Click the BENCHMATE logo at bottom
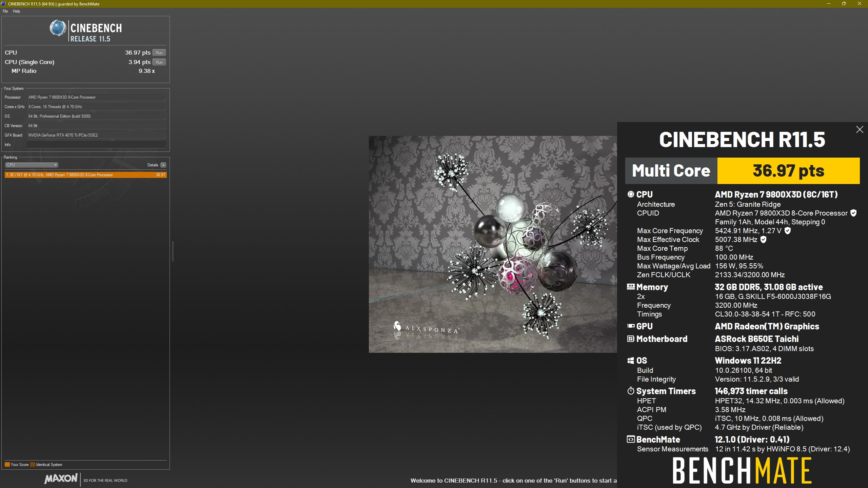Image resolution: width=868 pixels, height=488 pixels. pyautogui.click(x=742, y=471)
